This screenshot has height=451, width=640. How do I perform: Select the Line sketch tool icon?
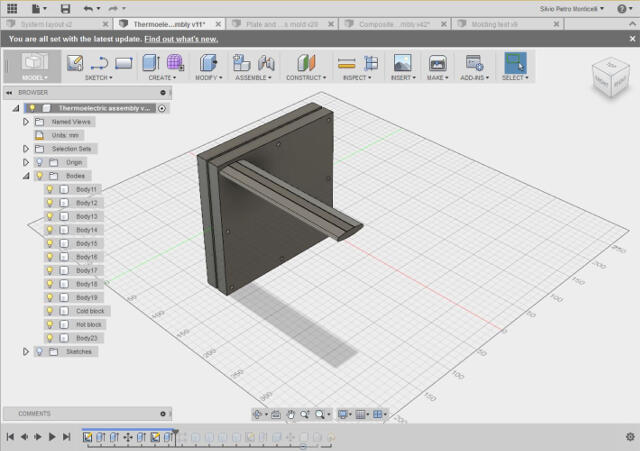pos(99,63)
